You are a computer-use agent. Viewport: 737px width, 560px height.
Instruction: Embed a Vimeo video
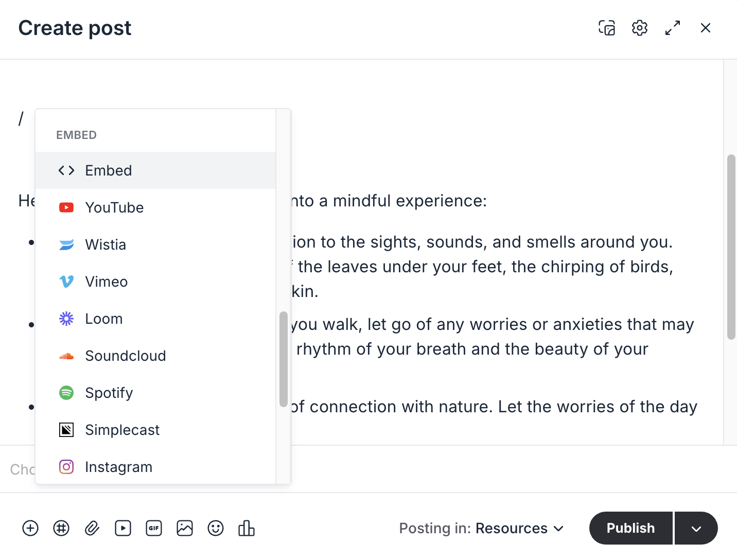point(106,282)
